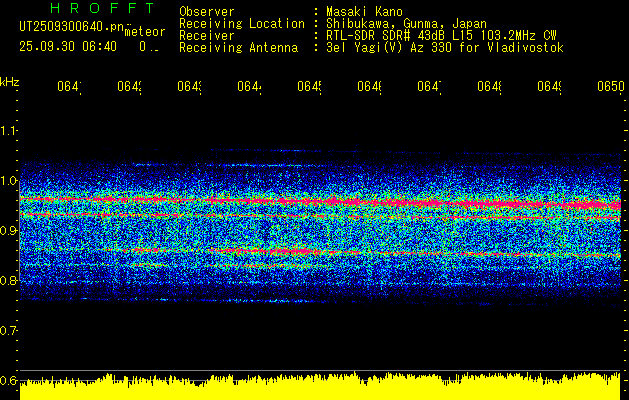Click the 0.8 frequency axis label
Viewport: 629px width, 400px height.
click(8, 280)
